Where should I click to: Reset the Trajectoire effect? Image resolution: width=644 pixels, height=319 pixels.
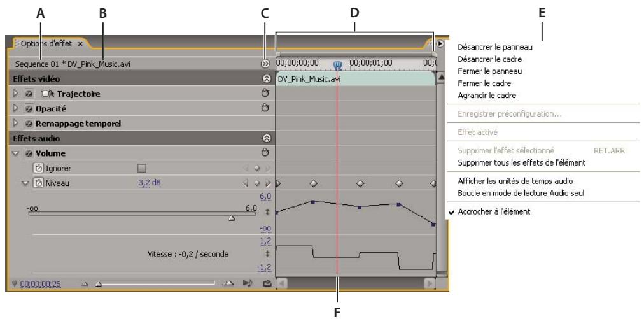[x=265, y=94]
